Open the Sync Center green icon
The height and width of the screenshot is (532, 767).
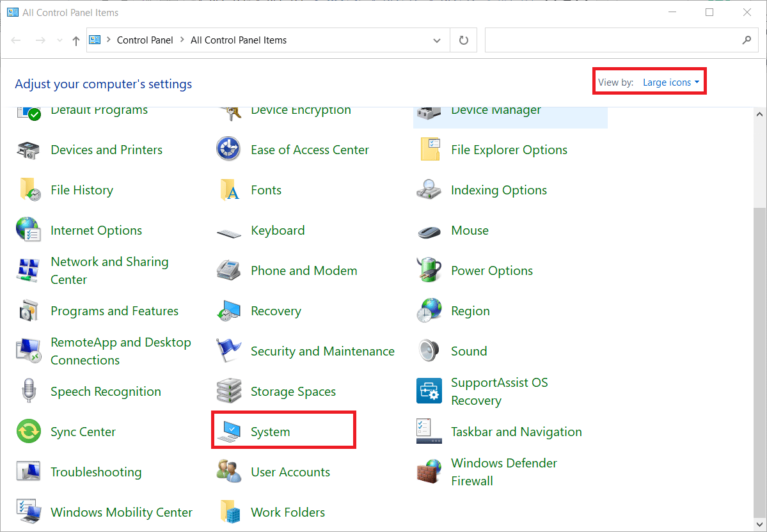click(x=28, y=432)
